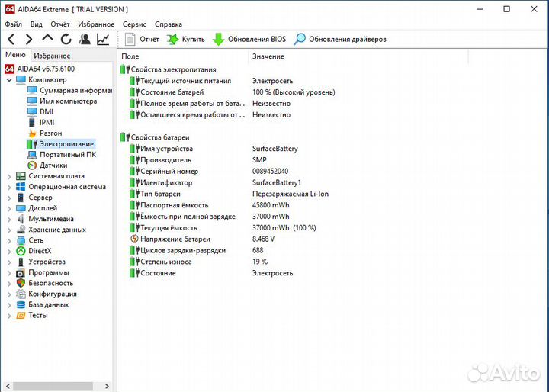The height and width of the screenshot is (392, 549).
Task: Click the Хранение данных drive icon
Action: [21, 230]
